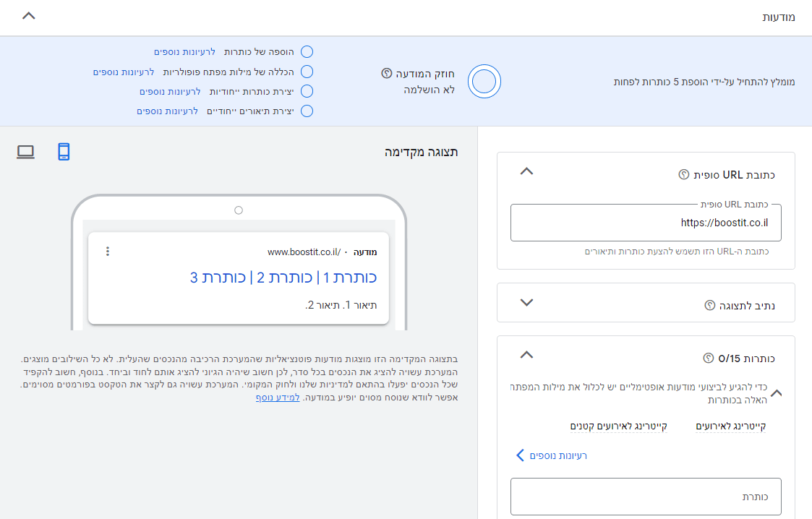Screen dimensions: 812x519
Task: Select keyword chip קייטרינג לאירועים
Action: tap(731, 426)
